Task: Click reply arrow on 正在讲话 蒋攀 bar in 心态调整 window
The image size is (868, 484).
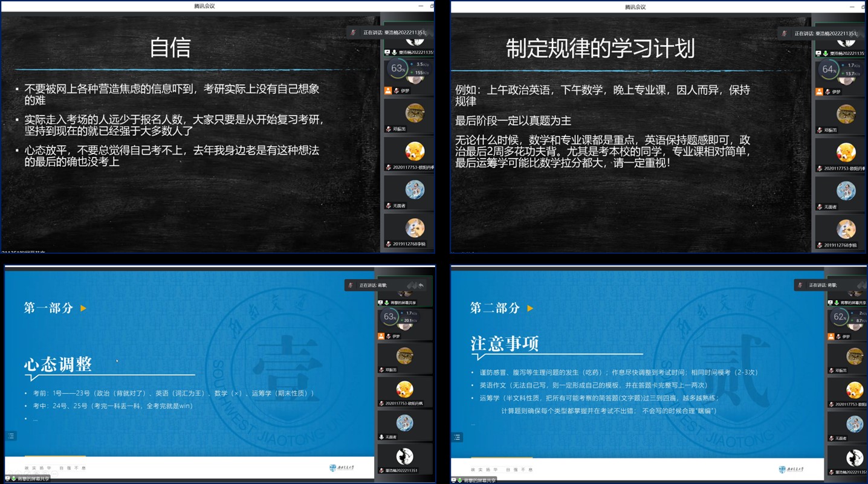Action: click(x=421, y=285)
